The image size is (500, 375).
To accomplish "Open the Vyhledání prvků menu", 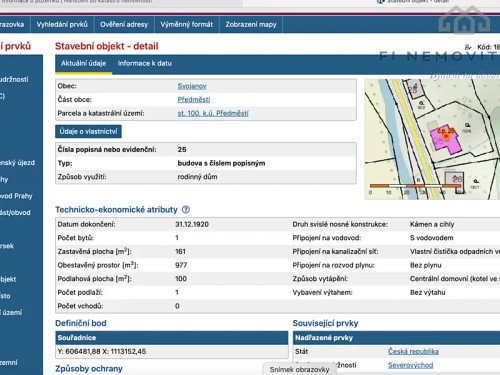I will click(62, 24).
